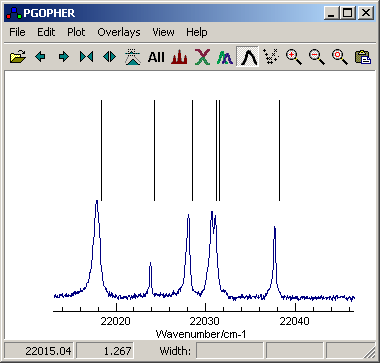Viewport: 380px width, 363px height.
Task: Click the line marker near 22024 wavenumber
Action: [154, 150]
